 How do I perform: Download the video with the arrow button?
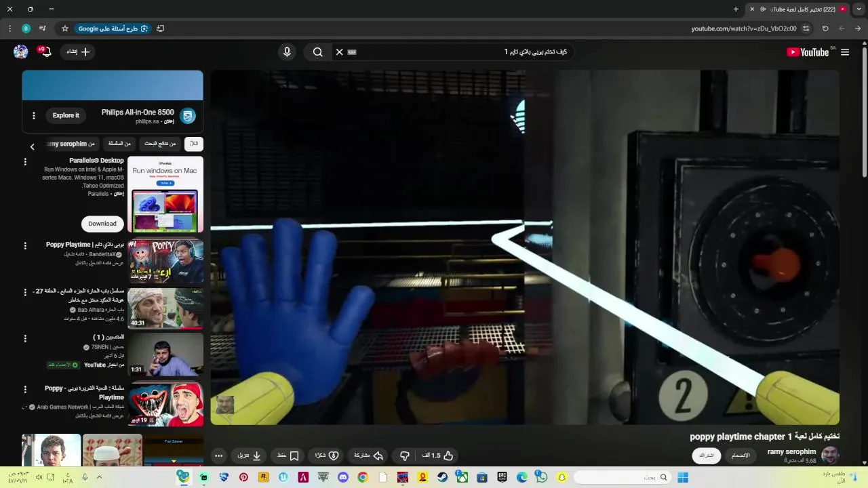click(250, 456)
